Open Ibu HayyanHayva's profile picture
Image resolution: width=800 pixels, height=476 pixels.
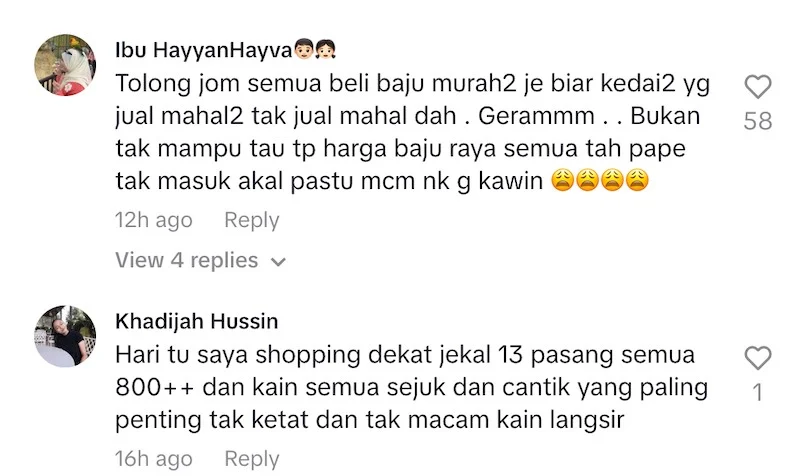point(65,65)
